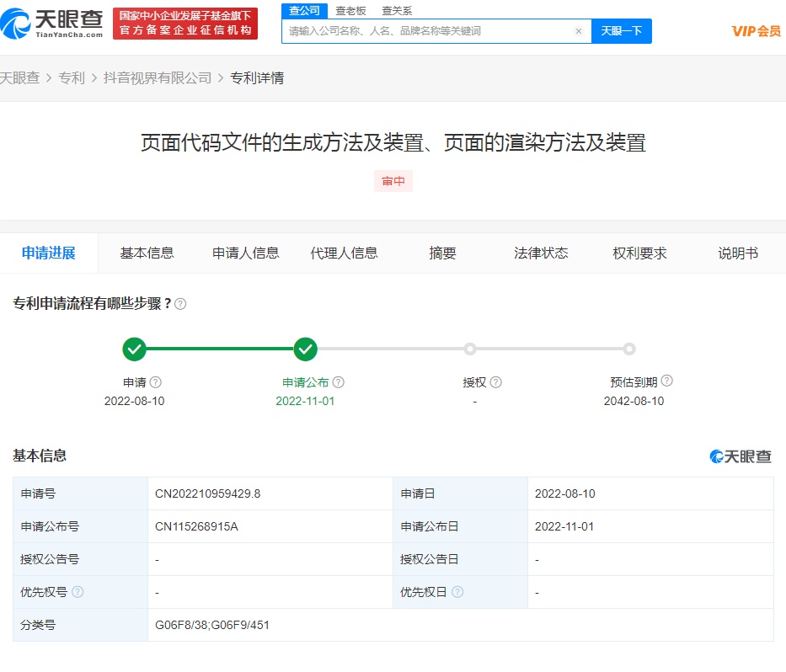Image resolution: width=786 pixels, height=672 pixels.
Task: Switch to 申请进展 tab
Action: point(49,253)
